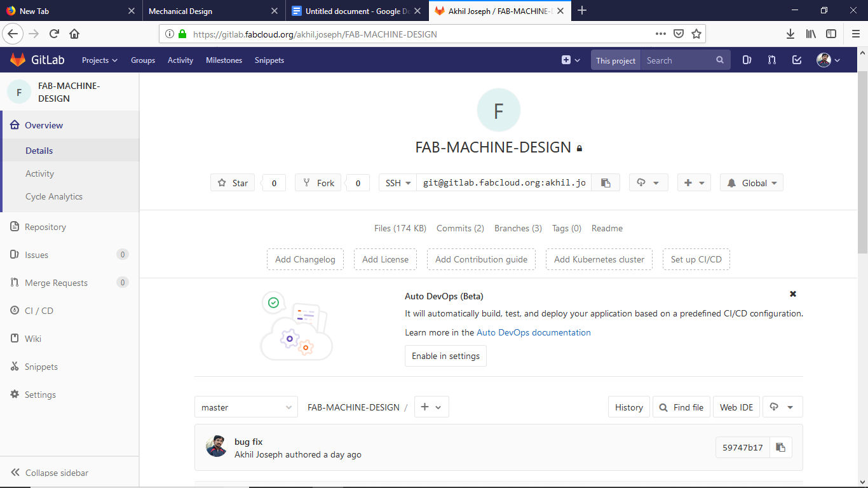Switch to the New Tab browser tab
Viewport: 868px width, 488px height.
pyautogui.click(x=70, y=11)
